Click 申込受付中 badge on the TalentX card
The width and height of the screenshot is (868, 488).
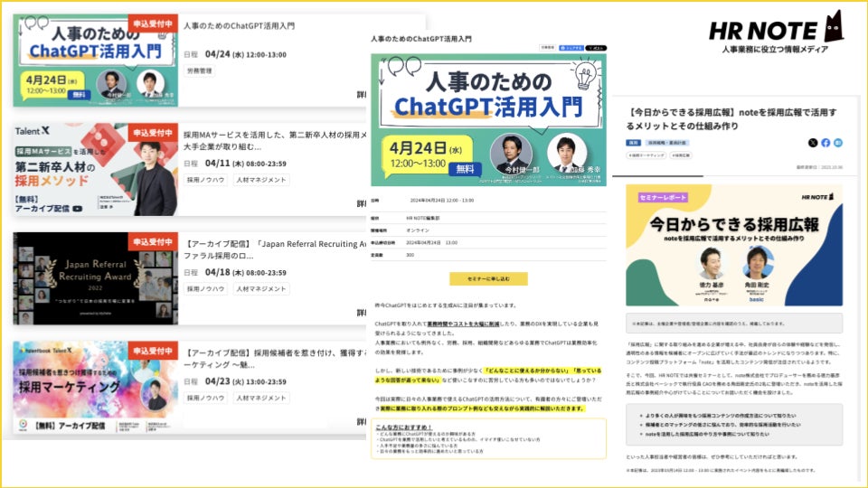click(153, 133)
